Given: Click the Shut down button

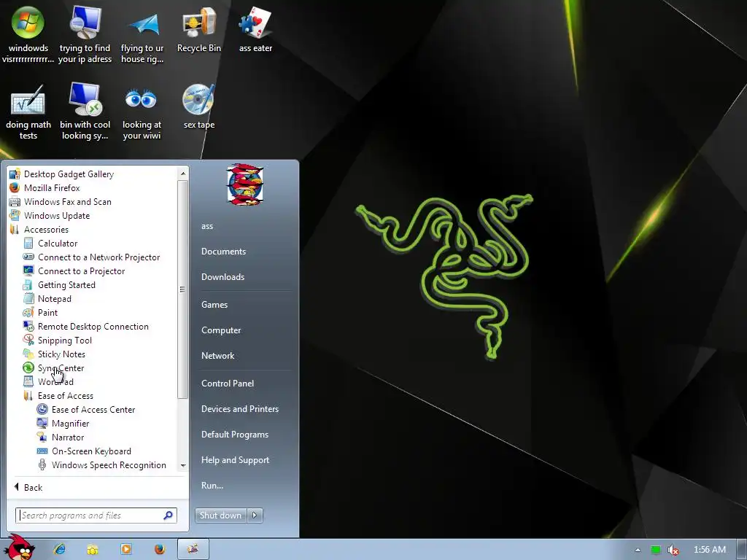Looking at the screenshot, I should pyautogui.click(x=220, y=516).
